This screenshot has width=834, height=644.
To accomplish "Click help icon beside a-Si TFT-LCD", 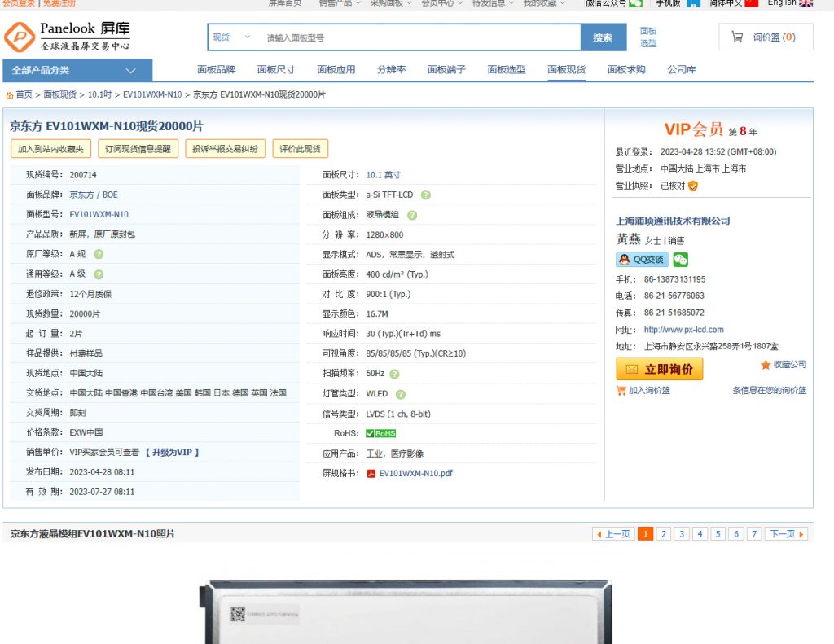I will tap(425, 195).
